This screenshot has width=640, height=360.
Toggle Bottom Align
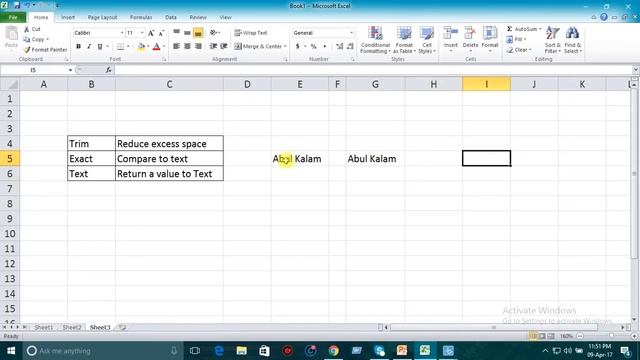[198, 33]
